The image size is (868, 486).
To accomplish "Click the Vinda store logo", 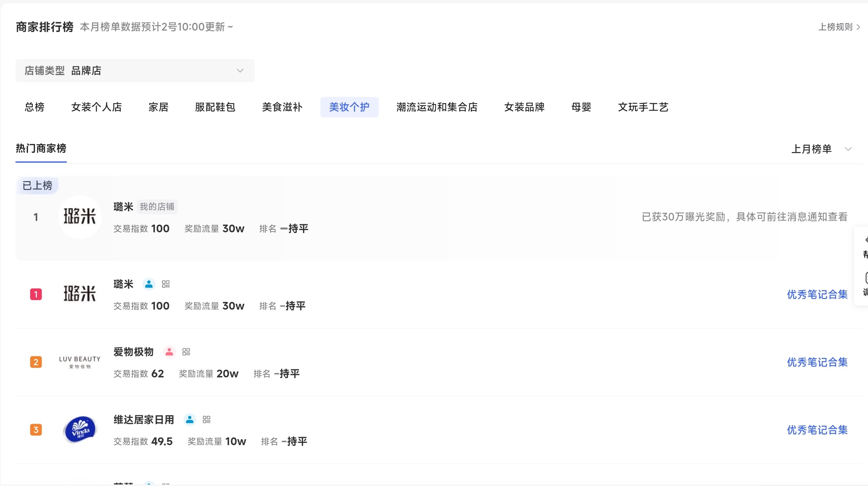I will tap(80, 430).
